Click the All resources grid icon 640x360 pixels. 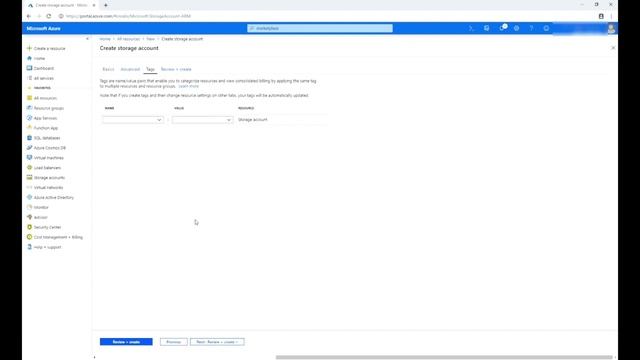click(x=29, y=98)
